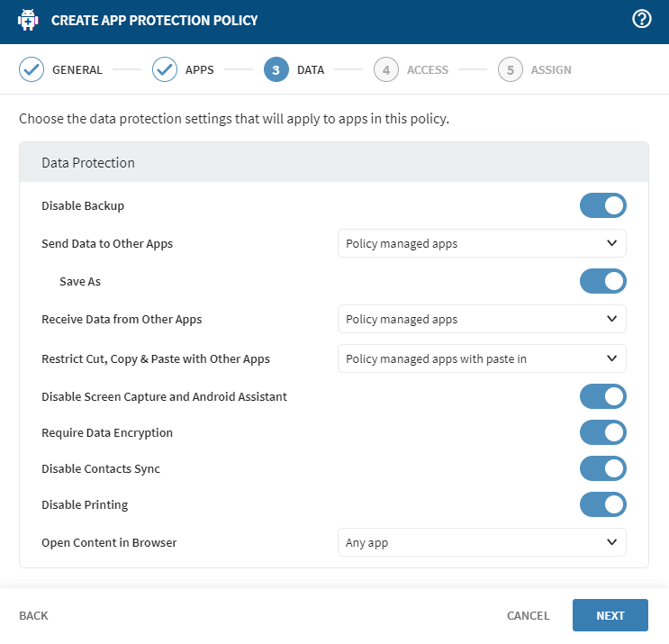Click the step 5 Assign circle icon
The width and height of the screenshot is (669, 644).
[511, 69]
